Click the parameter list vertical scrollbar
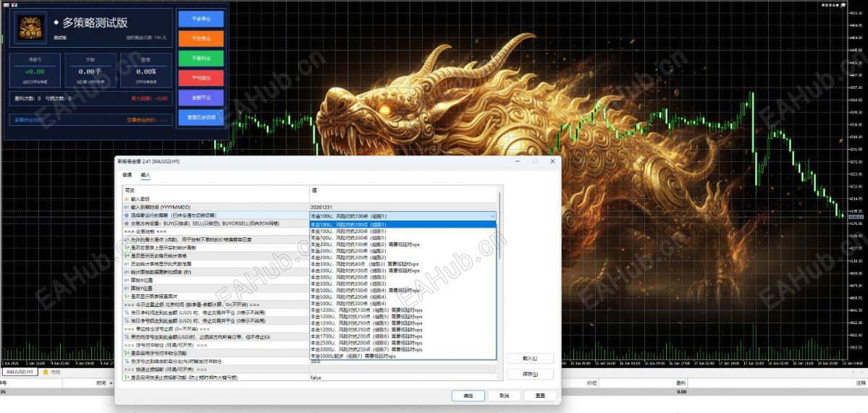868x413 pixels. [500, 226]
